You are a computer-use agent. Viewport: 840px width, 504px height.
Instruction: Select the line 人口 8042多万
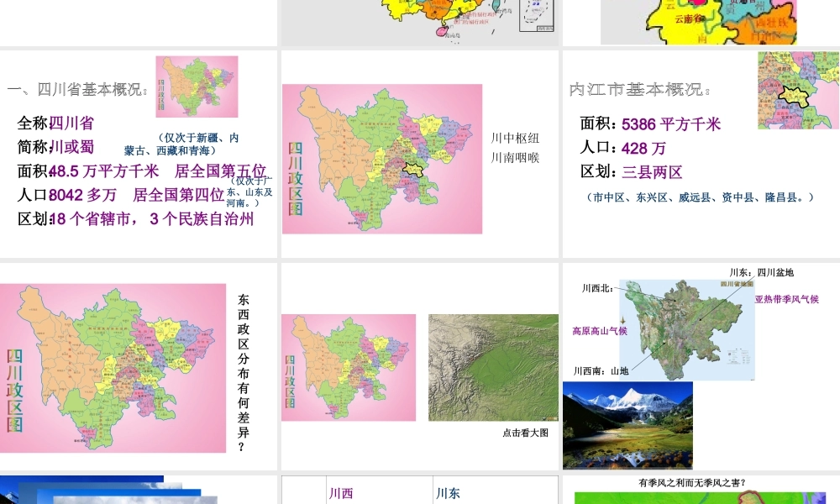[x=67, y=194]
